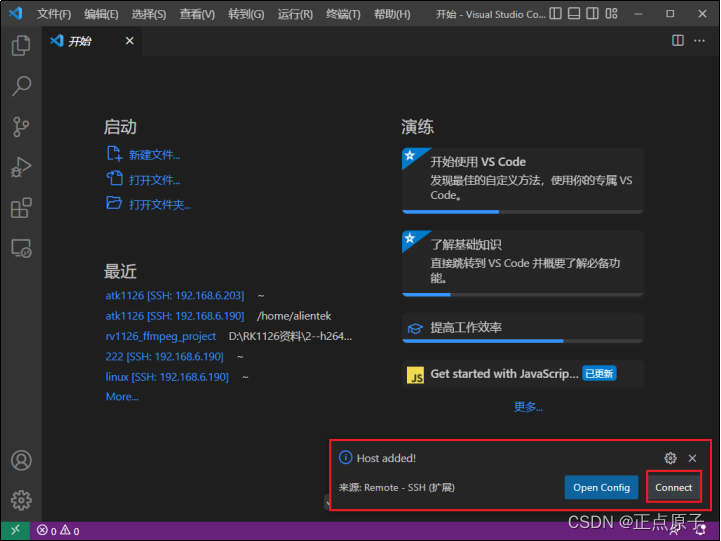Open the Manage gear in activity bar
The image size is (721, 541).
click(21, 500)
